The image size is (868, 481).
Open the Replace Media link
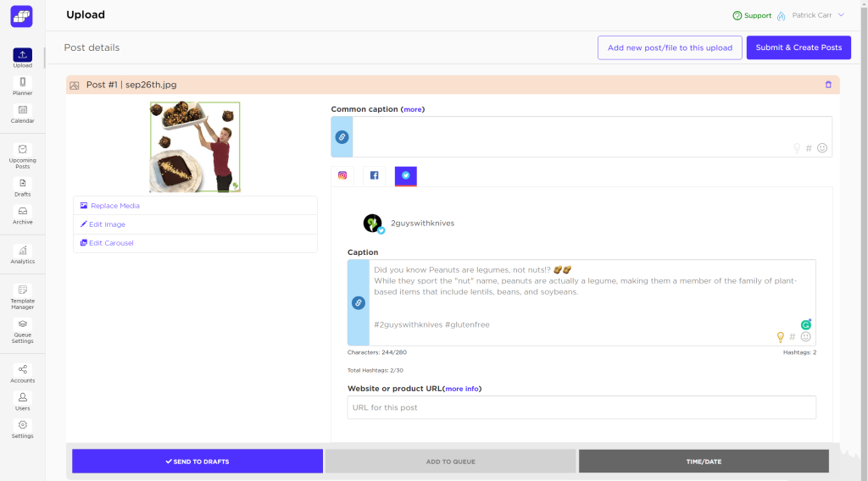click(114, 206)
